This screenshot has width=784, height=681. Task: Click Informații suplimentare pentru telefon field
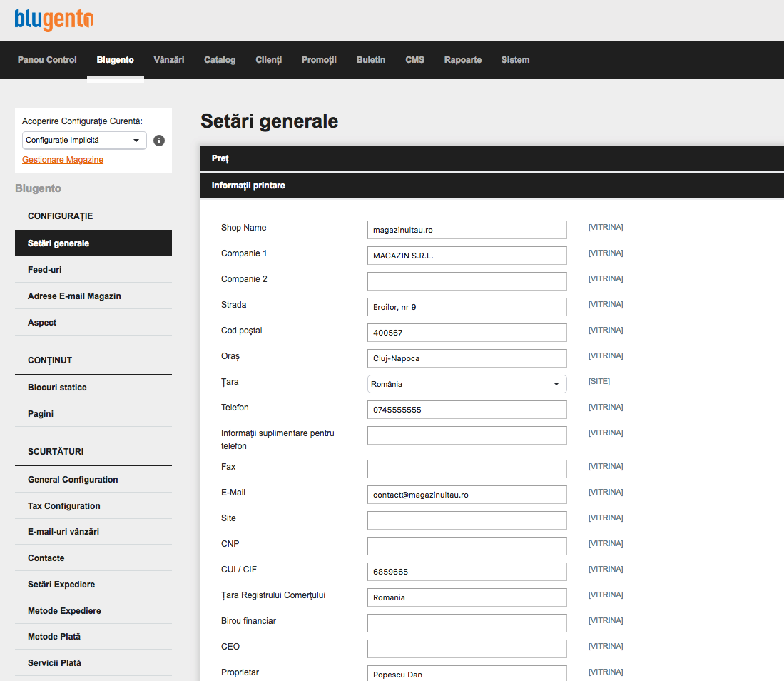tap(467, 435)
